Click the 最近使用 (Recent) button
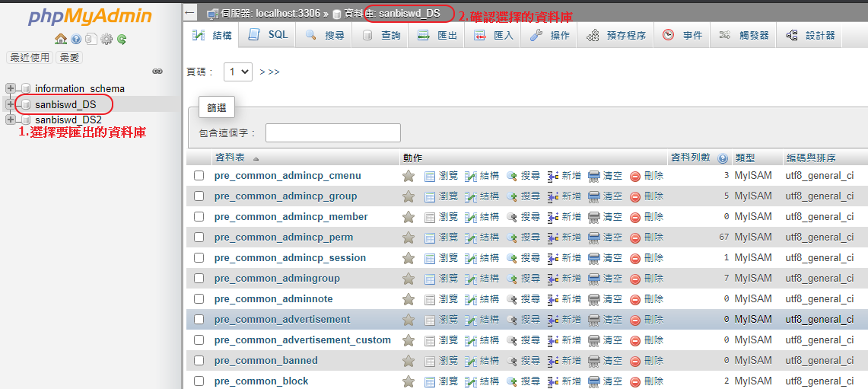 [x=29, y=57]
